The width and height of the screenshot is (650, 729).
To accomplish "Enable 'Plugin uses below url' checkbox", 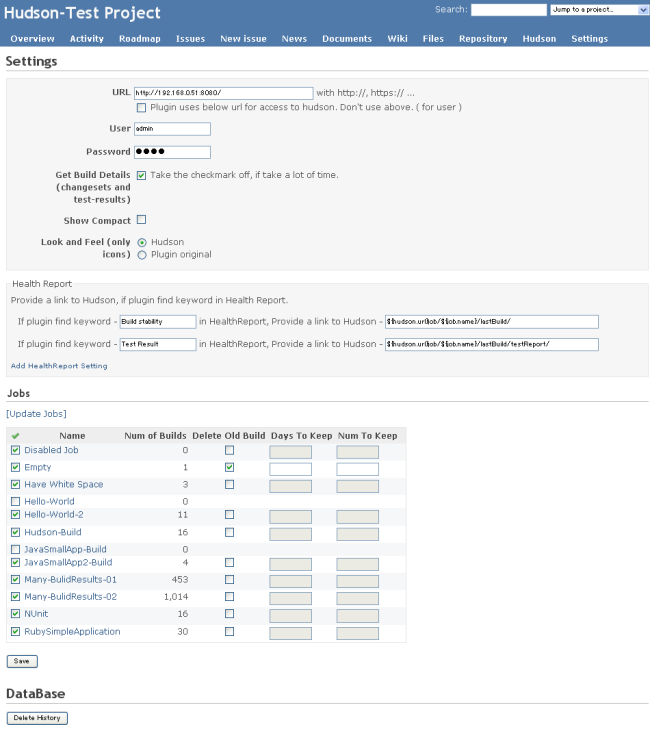I will click(x=141, y=107).
